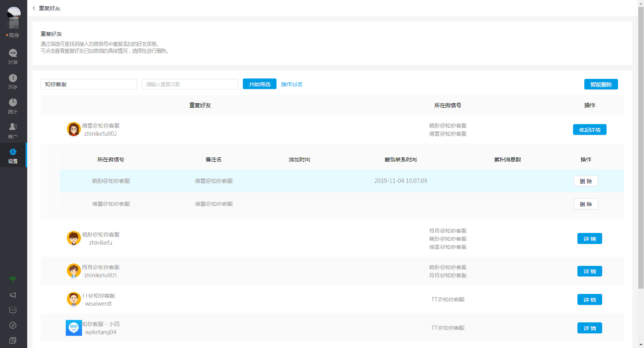Focus the 知你客服 search input field

89,84
